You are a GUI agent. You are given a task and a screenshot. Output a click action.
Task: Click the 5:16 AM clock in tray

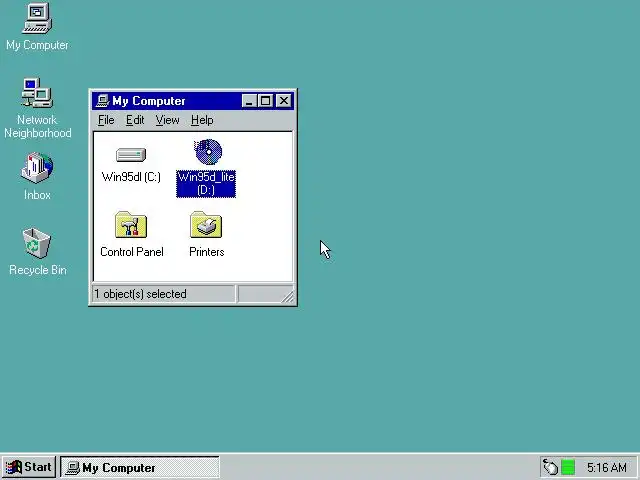pos(607,467)
